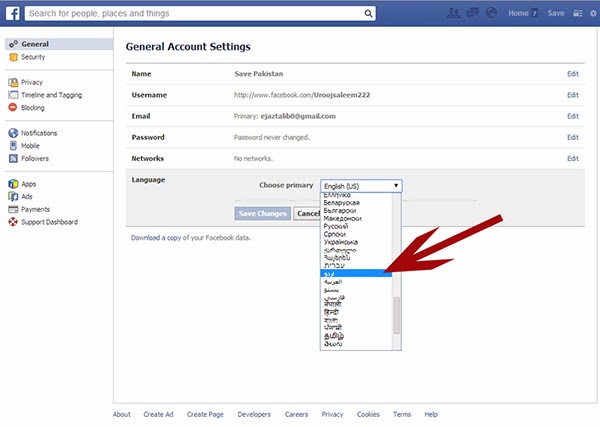Open the Mobile settings section
The width and height of the screenshot is (600, 427).
(x=30, y=146)
